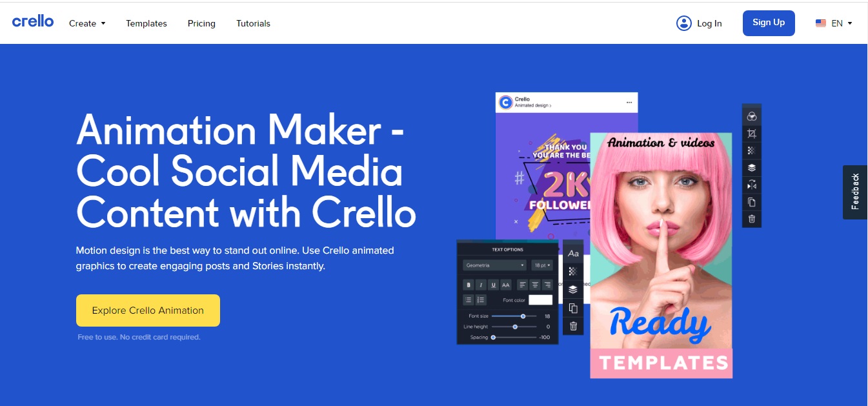This screenshot has height=406, width=868.
Task: Select the Aa text tool icon
Action: tap(573, 254)
